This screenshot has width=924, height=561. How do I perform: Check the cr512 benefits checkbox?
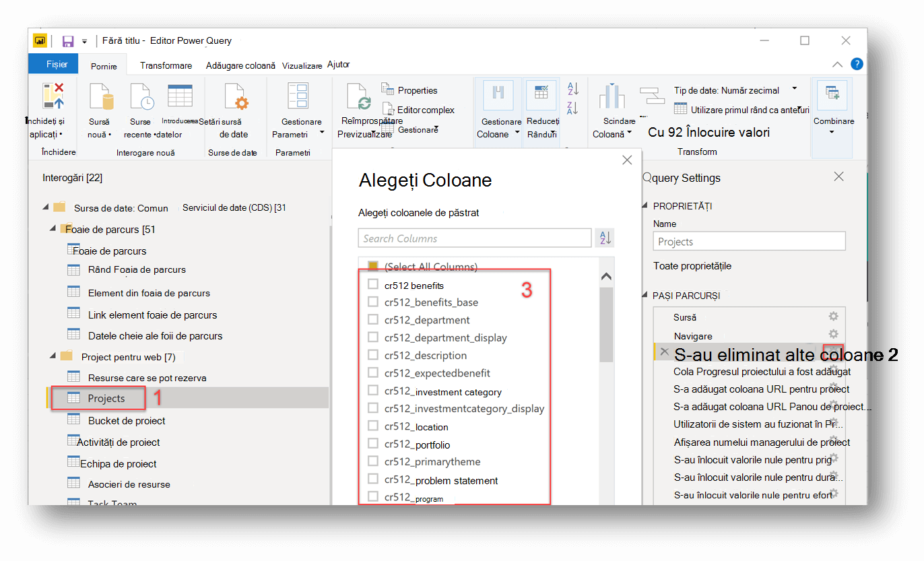[x=373, y=285]
